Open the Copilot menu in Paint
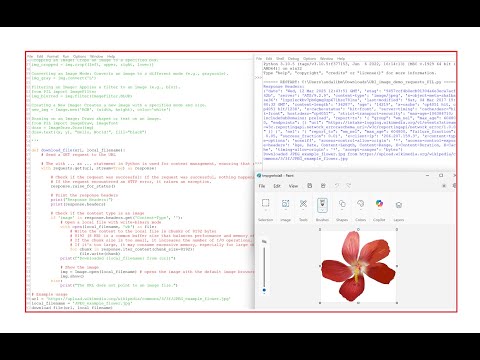The image size is (480, 360). tap(379, 204)
